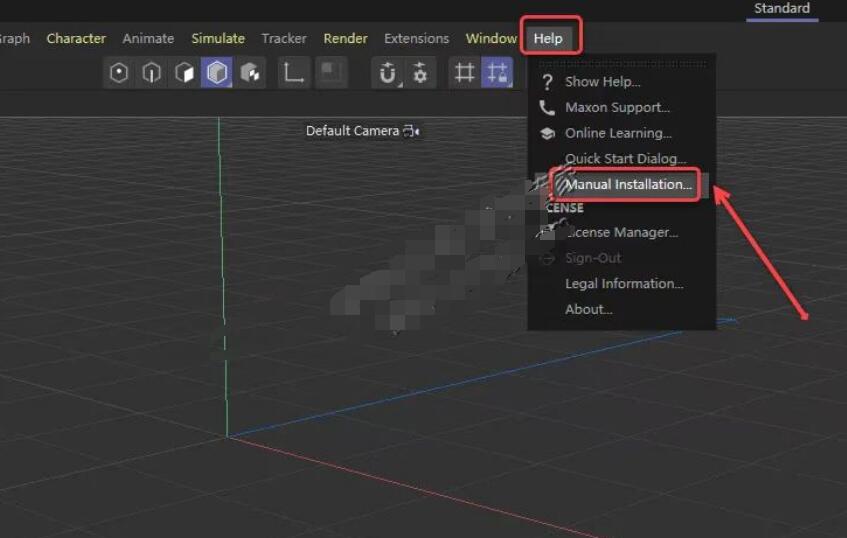This screenshot has height=538, width=847.
Task: Select the Texture mode checkered cube icon
Action: [x=249, y=72]
